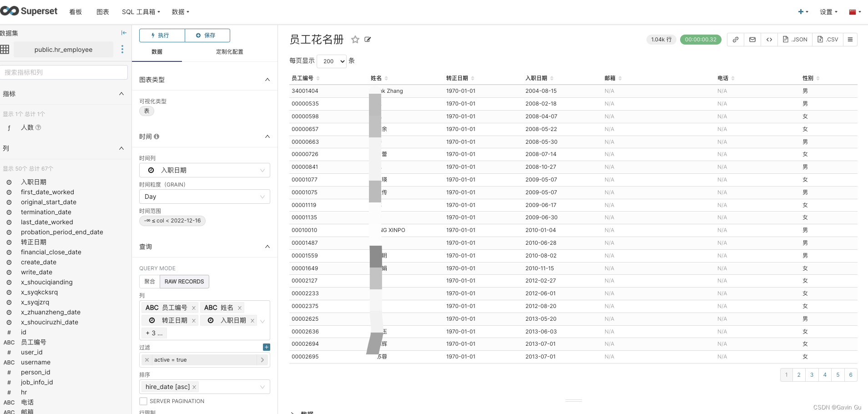Go to page 4 of results

pos(825,375)
